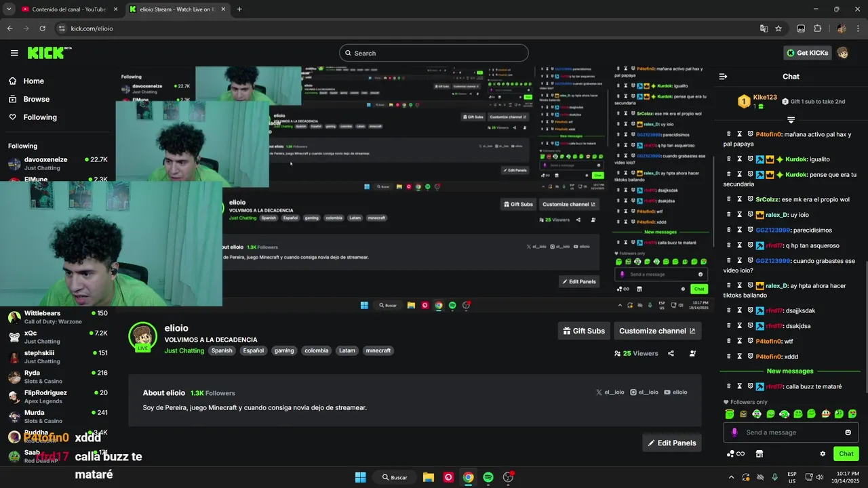
Task: Ban shield on rfrd17 "q hp tan asqueroso"
Action: [751, 245]
